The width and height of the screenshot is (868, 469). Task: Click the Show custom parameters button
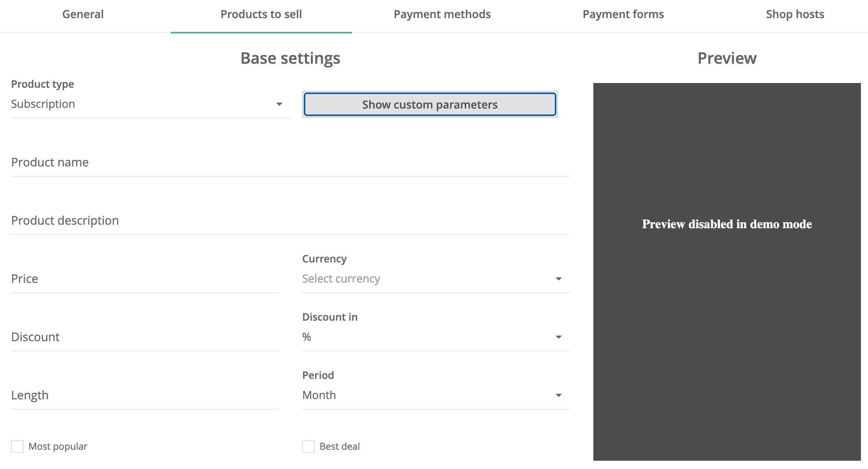tap(430, 105)
